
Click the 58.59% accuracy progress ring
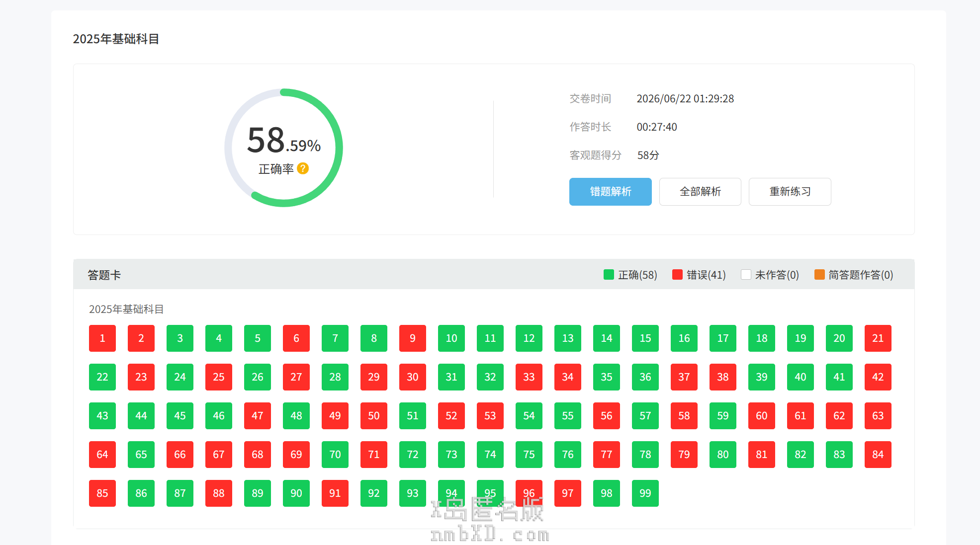pyautogui.click(x=283, y=148)
